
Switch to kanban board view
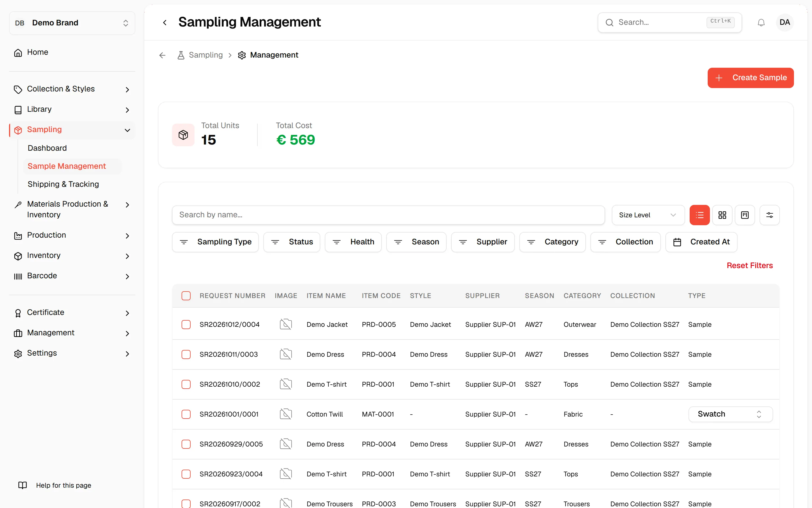(x=745, y=215)
